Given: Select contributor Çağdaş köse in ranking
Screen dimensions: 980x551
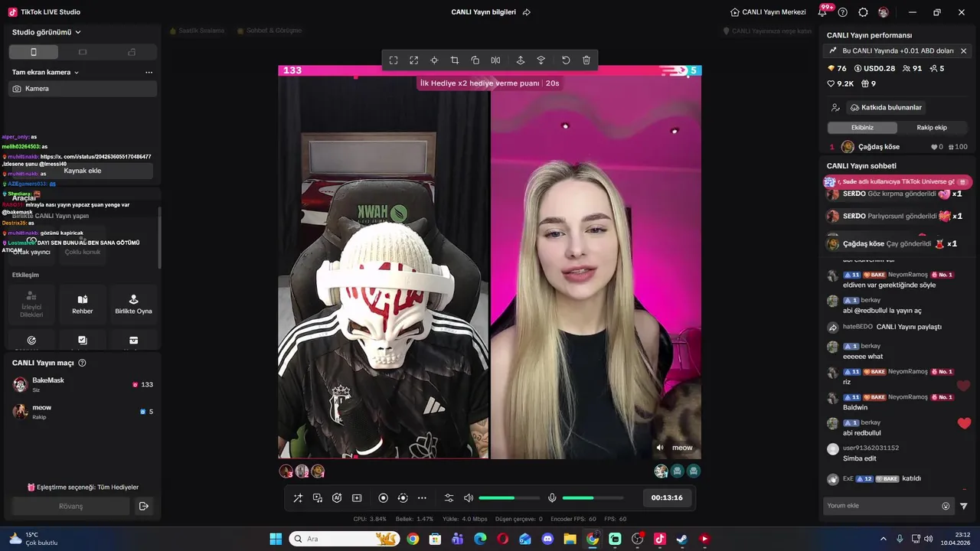Looking at the screenshot, I should click(899, 147).
